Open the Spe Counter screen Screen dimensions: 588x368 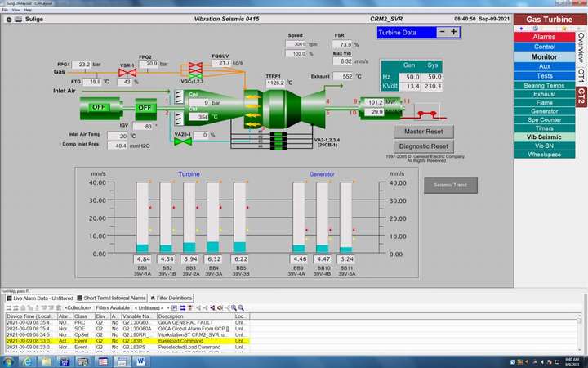[544, 120]
